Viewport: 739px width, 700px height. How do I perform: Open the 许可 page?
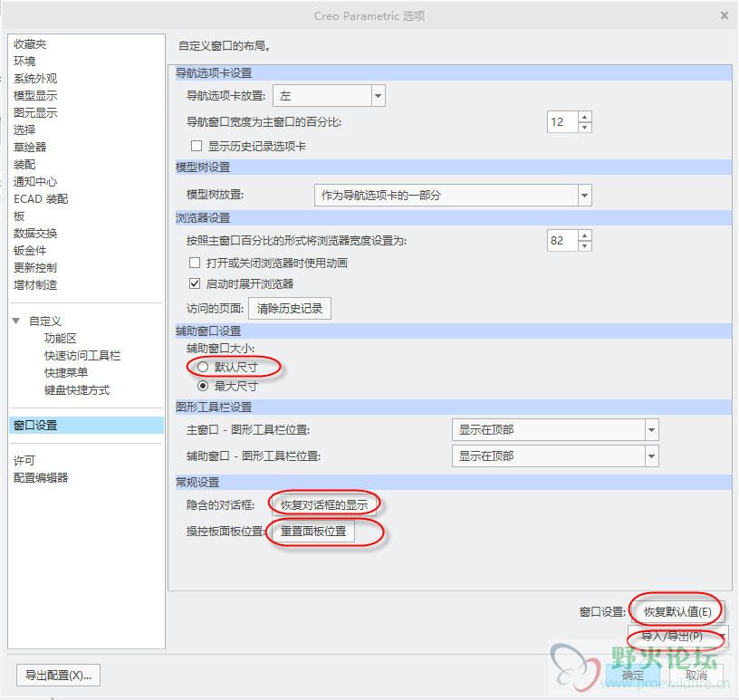pos(24,461)
